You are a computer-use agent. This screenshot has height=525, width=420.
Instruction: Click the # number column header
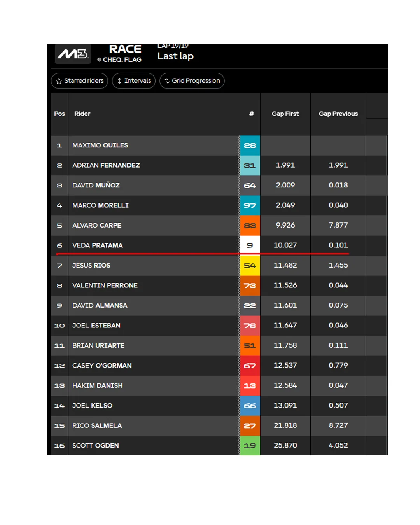(x=251, y=114)
